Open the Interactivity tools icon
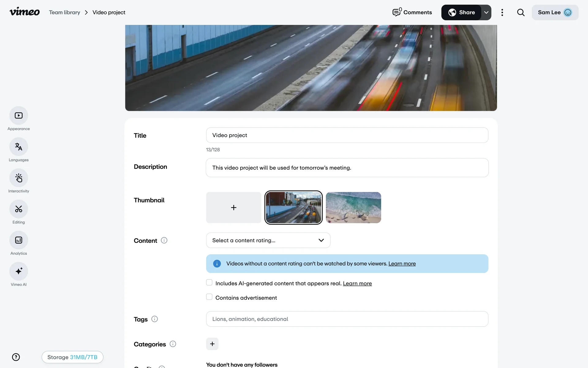 pyautogui.click(x=19, y=178)
